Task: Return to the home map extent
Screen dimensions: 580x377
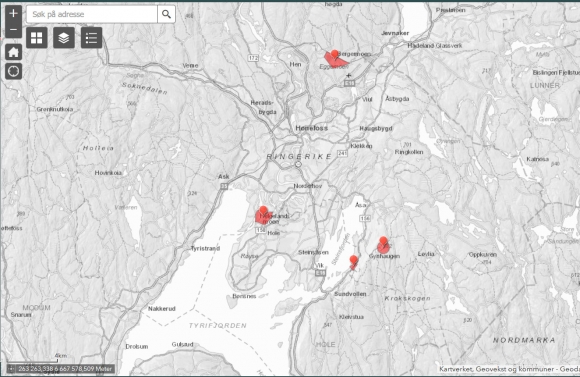Action: coord(13,52)
